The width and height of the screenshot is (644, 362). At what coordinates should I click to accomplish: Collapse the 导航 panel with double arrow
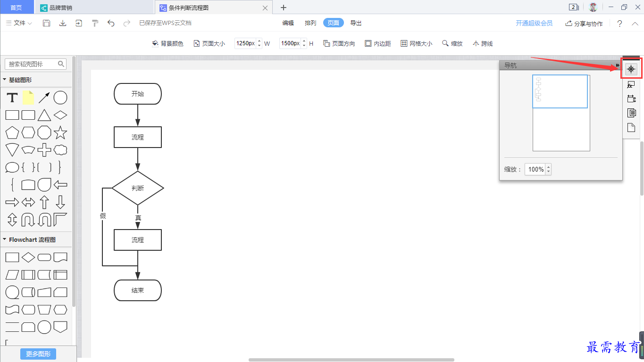click(618, 65)
